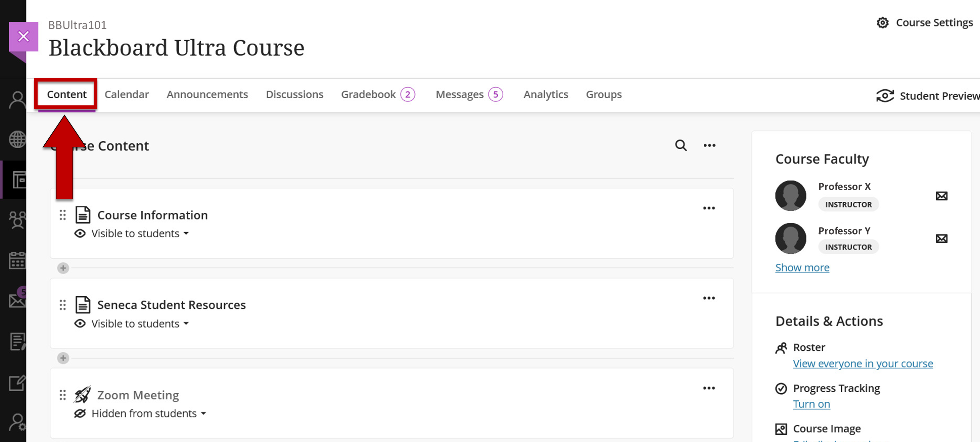The height and width of the screenshot is (442, 980).
Task: Click Turn on under Progress Tracking
Action: coord(811,404)
